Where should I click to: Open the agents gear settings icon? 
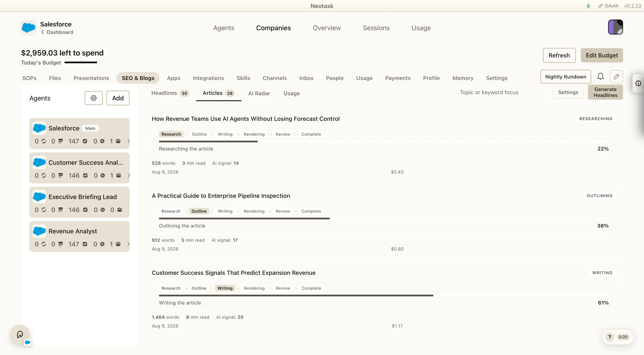(93, 98)
